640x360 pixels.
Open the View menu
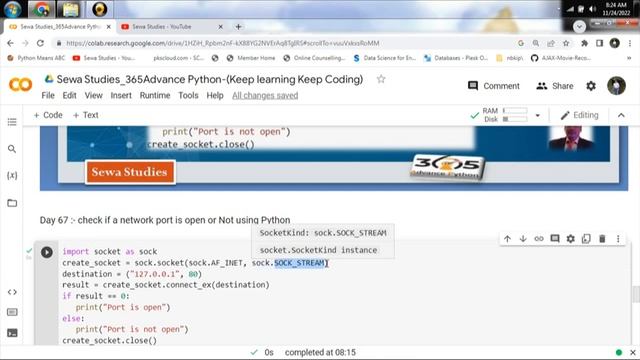point(93,96)
